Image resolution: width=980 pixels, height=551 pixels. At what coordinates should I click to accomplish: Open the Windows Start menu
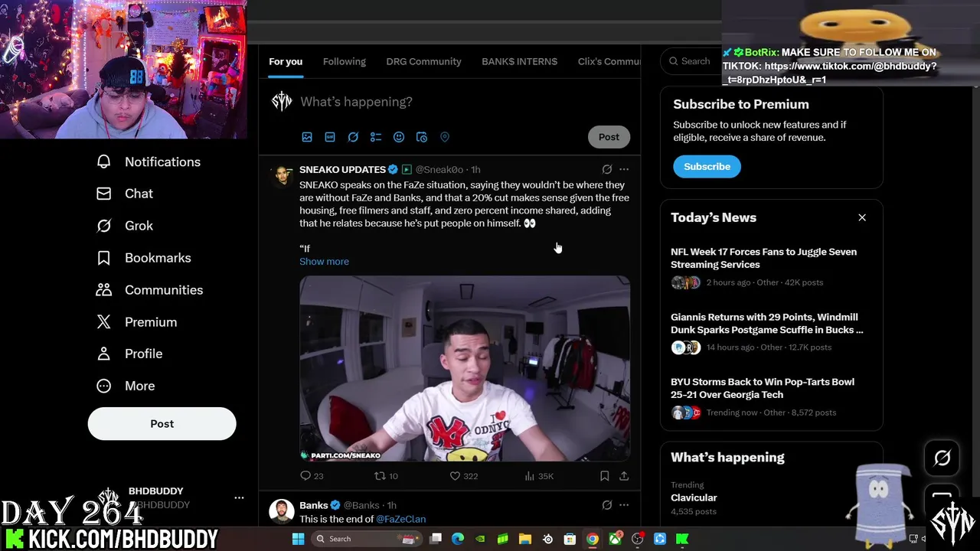point(298,539)
